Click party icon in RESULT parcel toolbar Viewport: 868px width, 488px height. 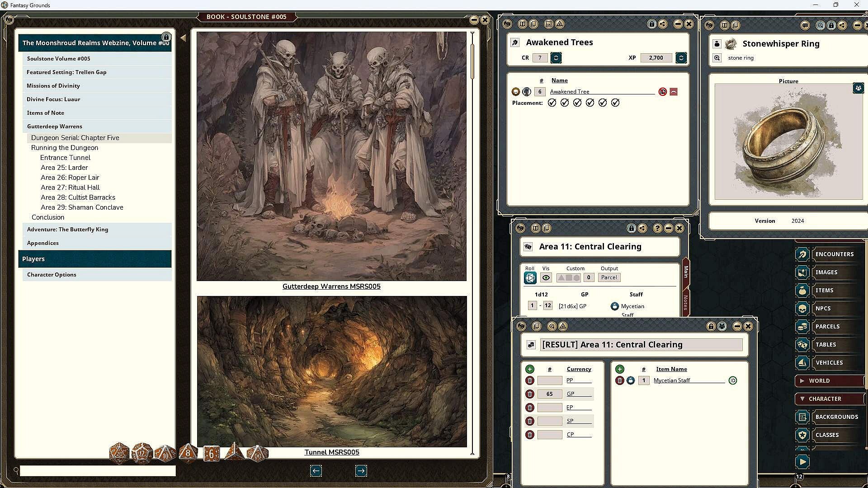(722, 326)
